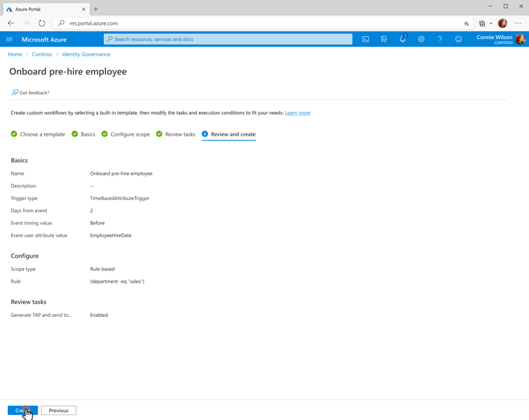529x420 pixels.
Task: Go back using the browser back arrow
Action: point(10,23)
